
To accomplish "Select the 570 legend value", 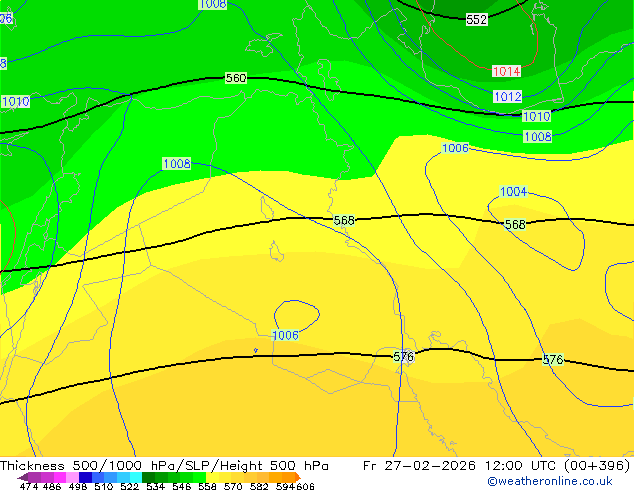I will click(x=233, y=486).
